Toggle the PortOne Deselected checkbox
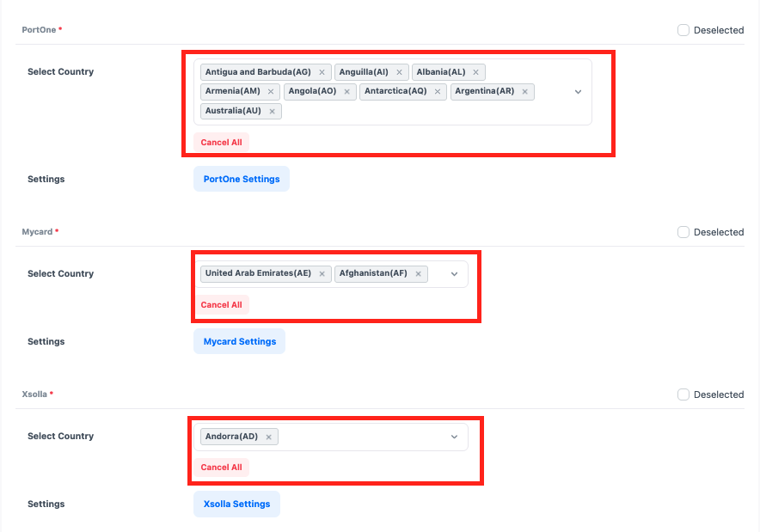This screenshot has height=532, width=760. point(683,30)
